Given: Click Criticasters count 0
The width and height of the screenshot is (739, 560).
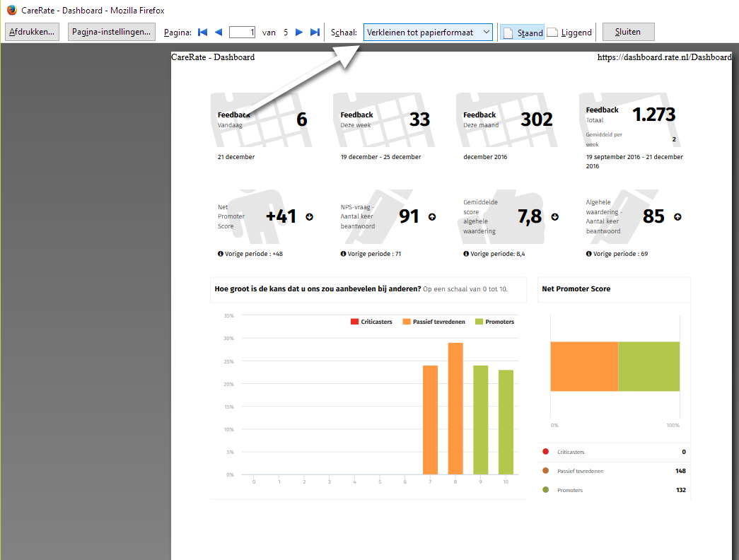Looking at the screenshot, I should [684, 452].
